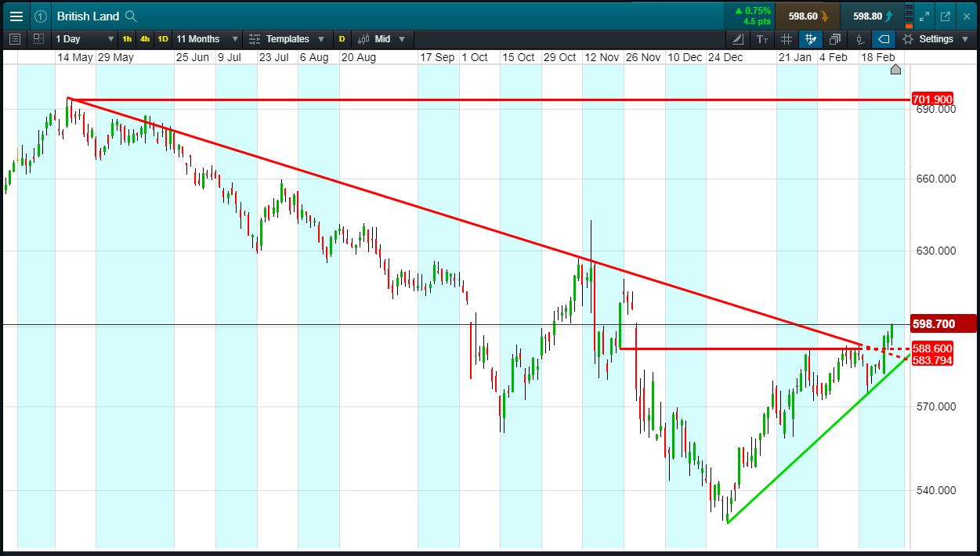
Task: Click the candle order marker icon
Action: point(860,38)
